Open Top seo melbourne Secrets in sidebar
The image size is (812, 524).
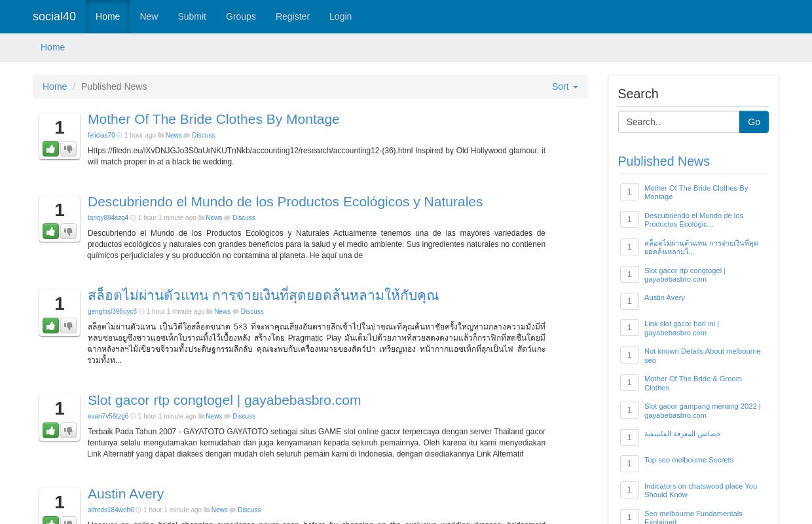click(688, 460)
